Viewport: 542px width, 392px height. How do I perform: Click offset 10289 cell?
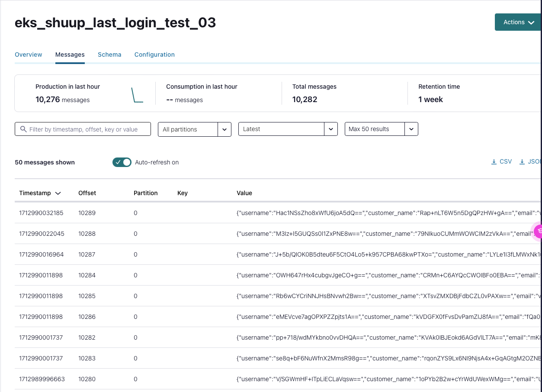[x=87, y=213]
